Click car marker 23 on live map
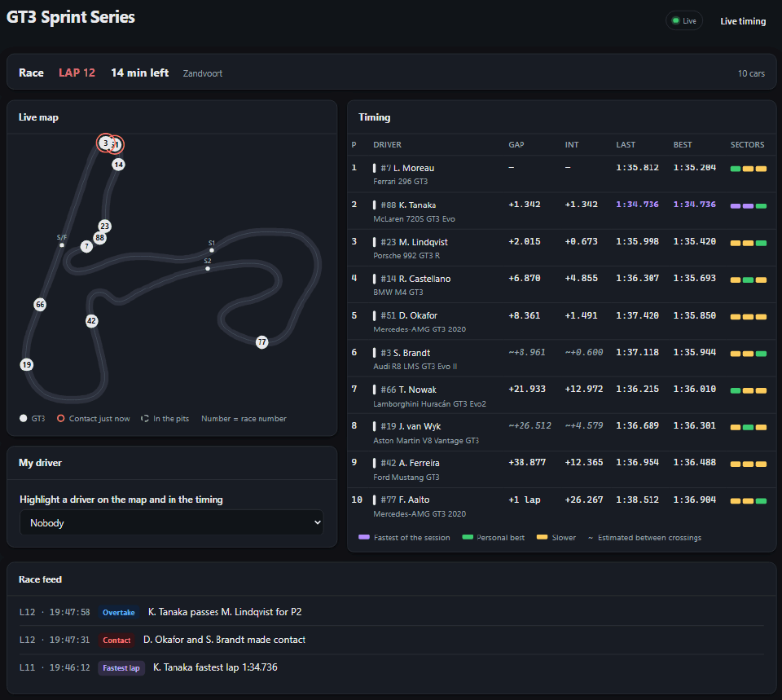782x700 pixels. (x=105, y=226)
